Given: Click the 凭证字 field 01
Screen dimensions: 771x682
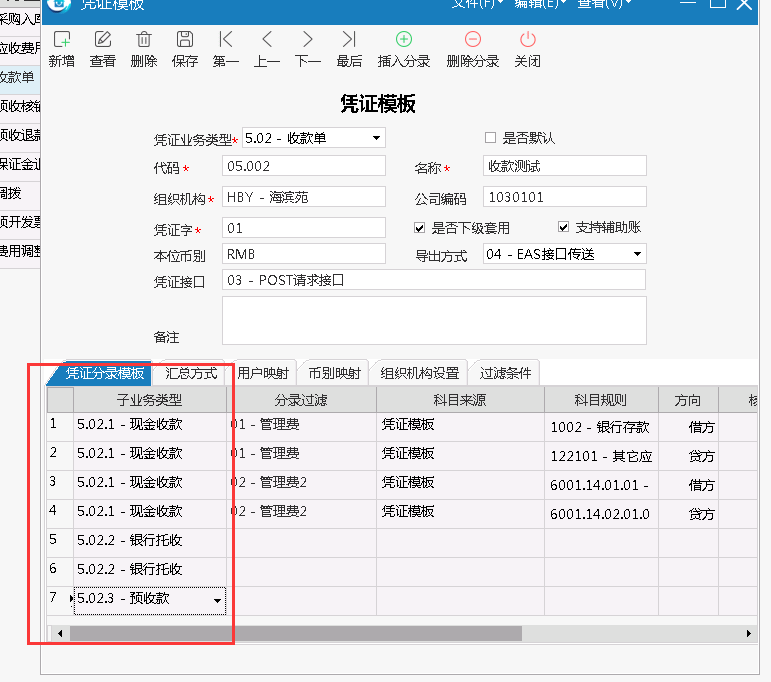Looking at the screenshot, I should pyautogui.click(x=304, y=228).
